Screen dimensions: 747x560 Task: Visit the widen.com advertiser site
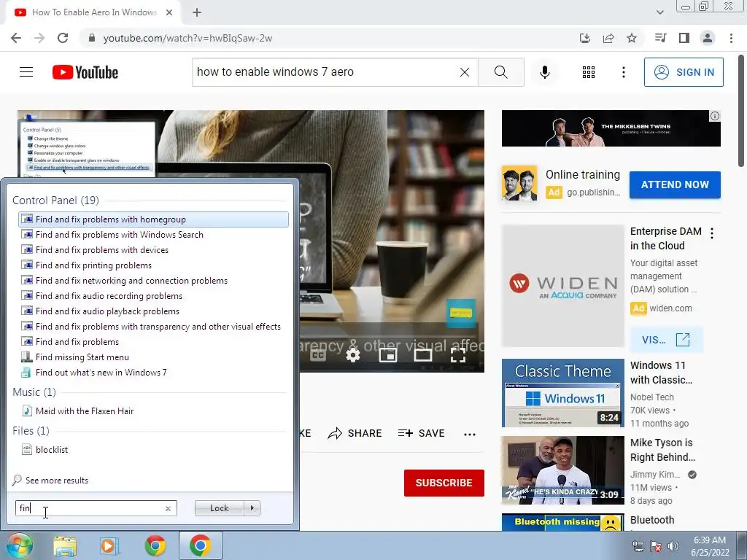pos(666,340)
